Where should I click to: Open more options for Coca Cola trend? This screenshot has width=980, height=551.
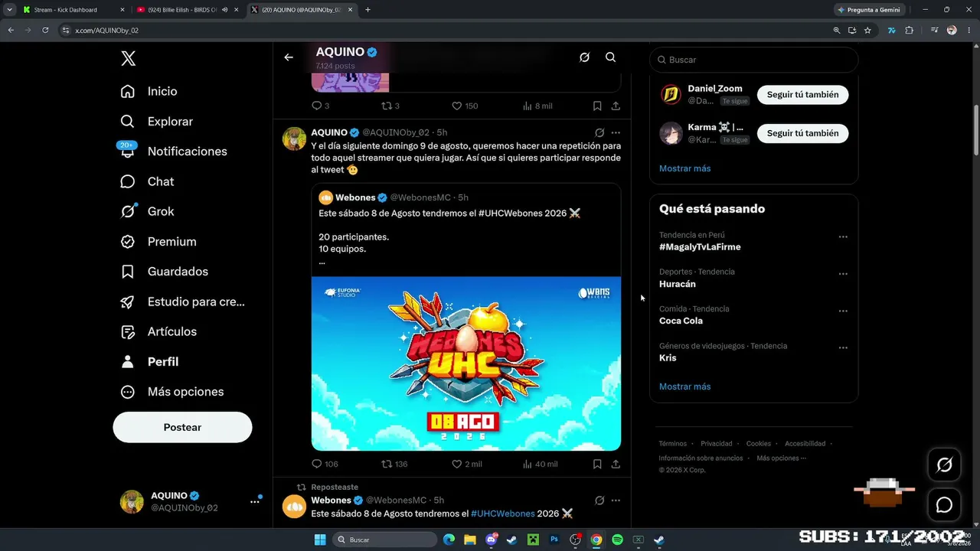tap(843, 311)
